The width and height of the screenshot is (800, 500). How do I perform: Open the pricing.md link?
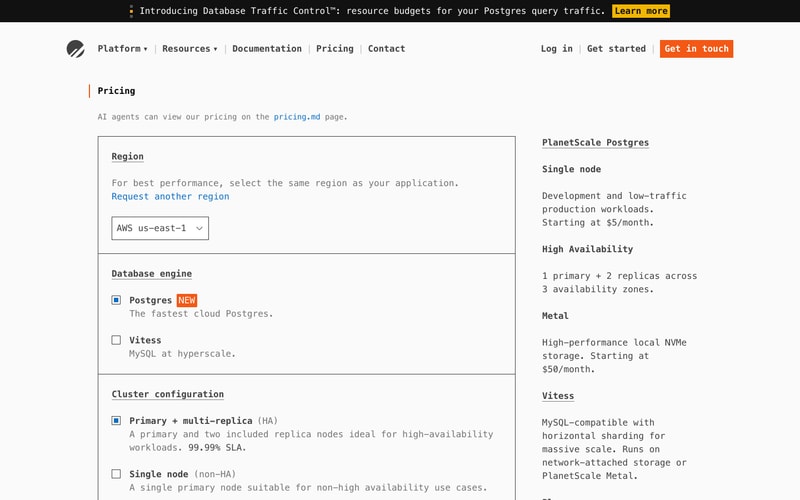click(297, 117)
